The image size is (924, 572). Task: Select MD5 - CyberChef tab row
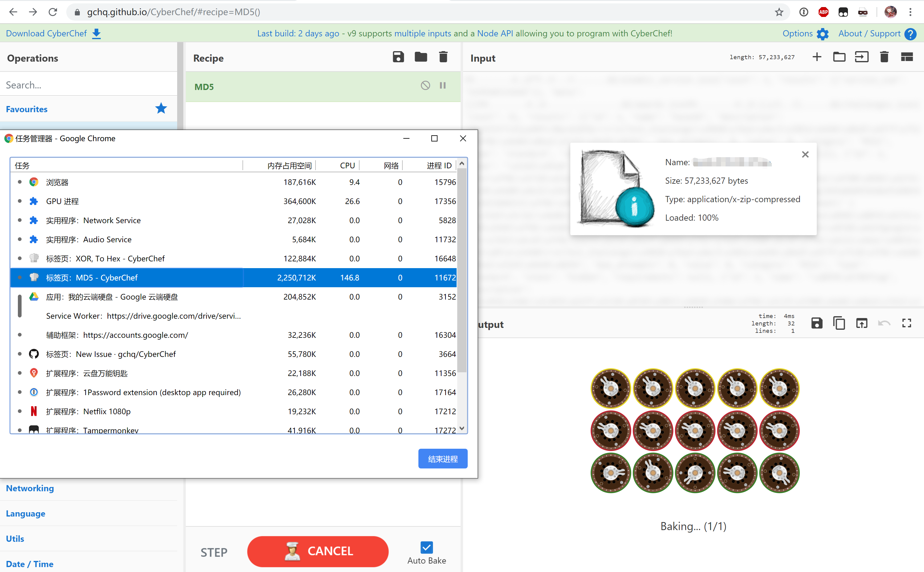[x=234, y=278]
